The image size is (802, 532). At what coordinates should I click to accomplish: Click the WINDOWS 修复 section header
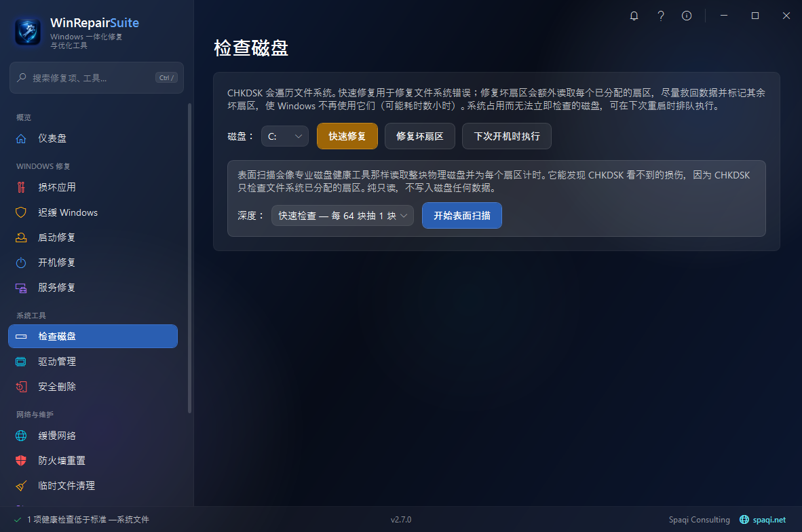coord(43,166)
